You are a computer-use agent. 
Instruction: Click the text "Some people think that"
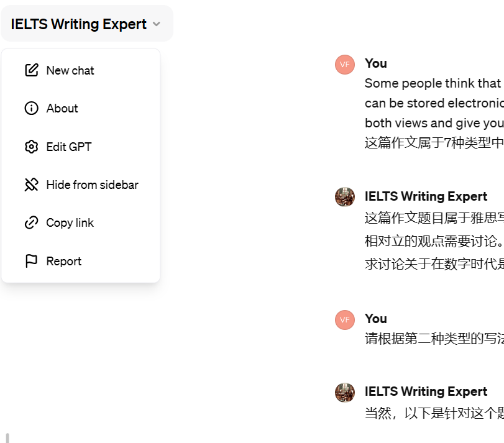(433, 83)
